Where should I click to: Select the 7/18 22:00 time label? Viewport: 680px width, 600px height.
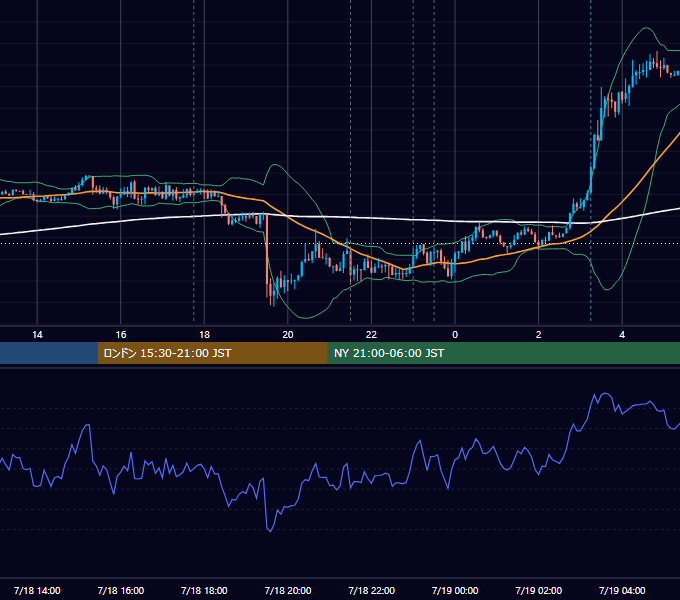[x=372, y=590]
